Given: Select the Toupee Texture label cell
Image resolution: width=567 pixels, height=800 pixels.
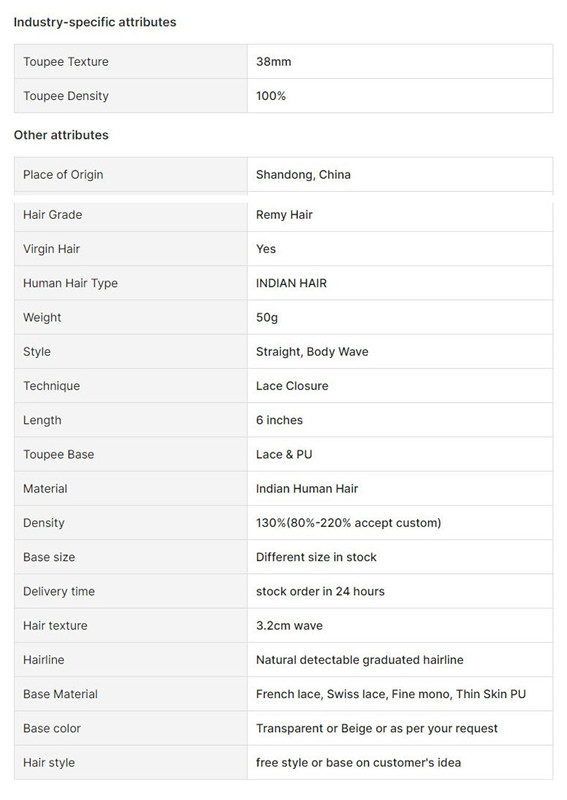Looking at the screenshot, I should click(131, 61).
